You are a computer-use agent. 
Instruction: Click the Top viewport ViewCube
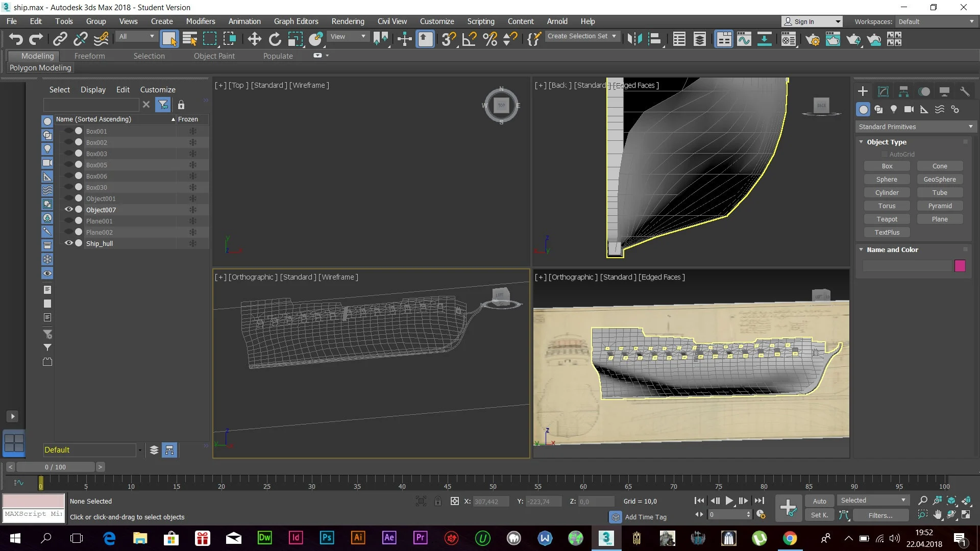tap(501, 106)
